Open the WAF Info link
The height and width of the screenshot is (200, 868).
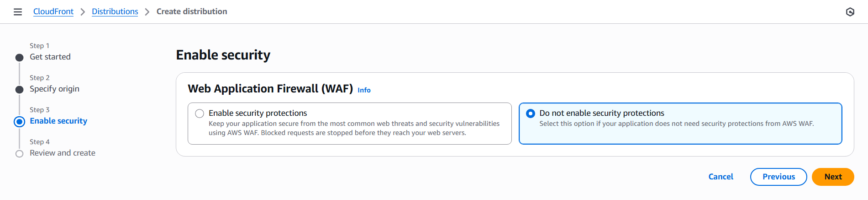[364, 90]
